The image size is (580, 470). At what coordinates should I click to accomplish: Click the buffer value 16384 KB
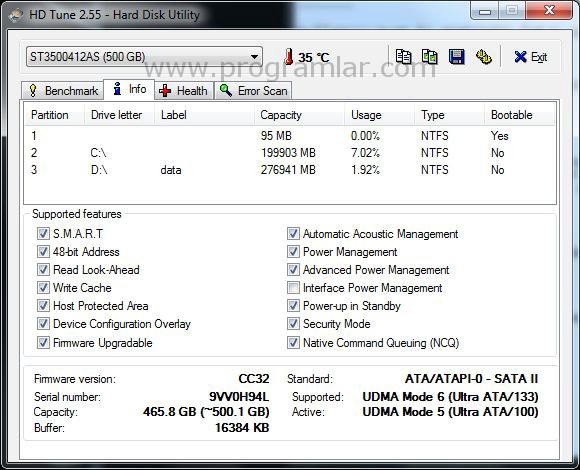(x=242, y=428)
